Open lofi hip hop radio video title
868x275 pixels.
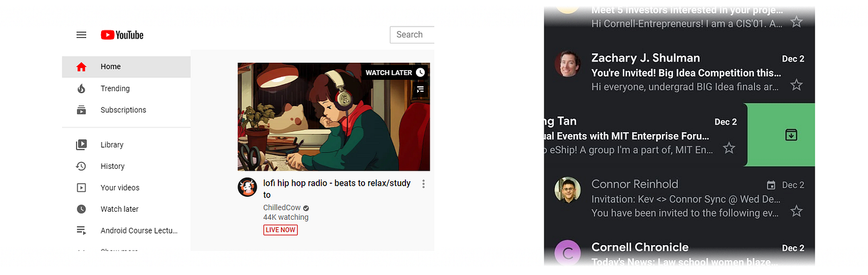[337, 189]
